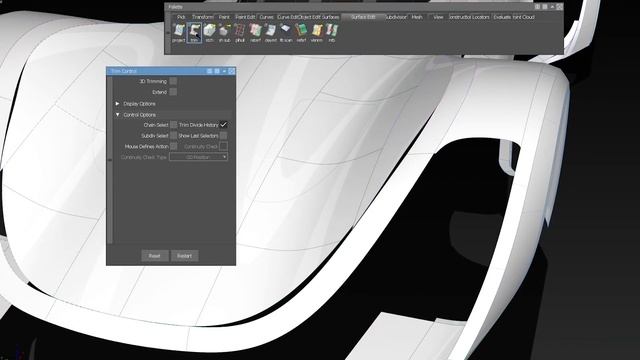This screenshot has width=640, height=360.
Task: Collapse the Trim Control window with arrow button
Action: pyautogui.click(x=224, y=71)
